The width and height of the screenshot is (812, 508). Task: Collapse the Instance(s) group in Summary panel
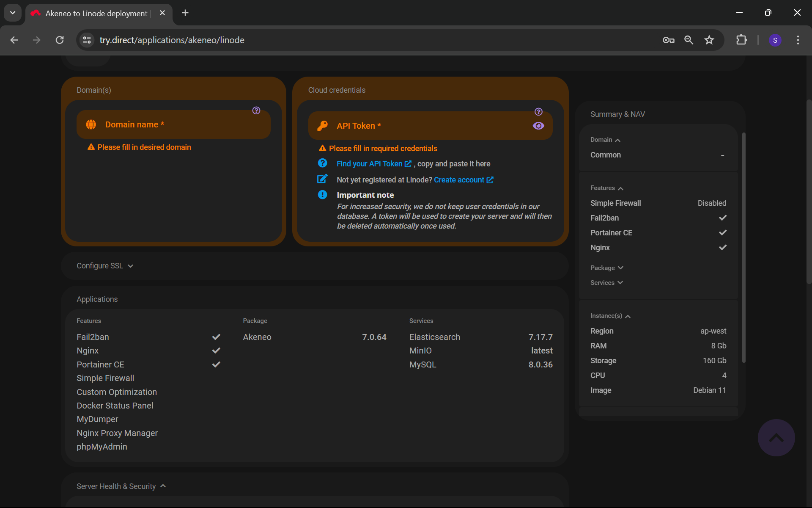(x=610, y=316)
